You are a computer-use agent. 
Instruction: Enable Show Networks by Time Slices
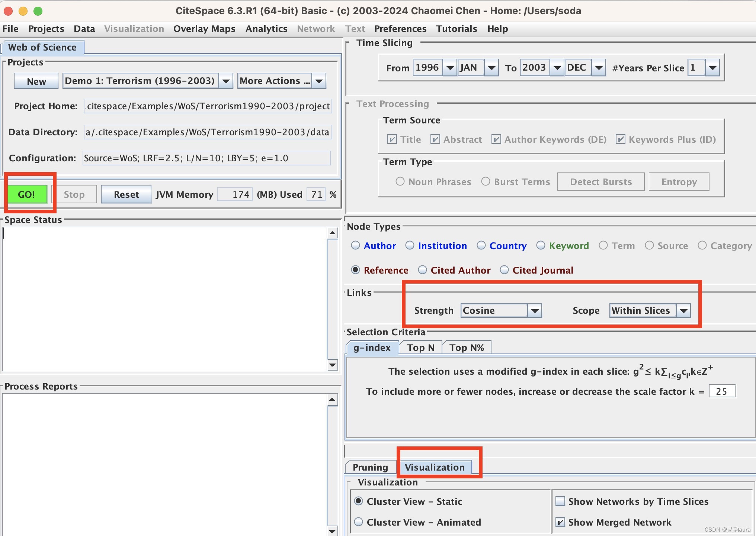coord(560,501)
